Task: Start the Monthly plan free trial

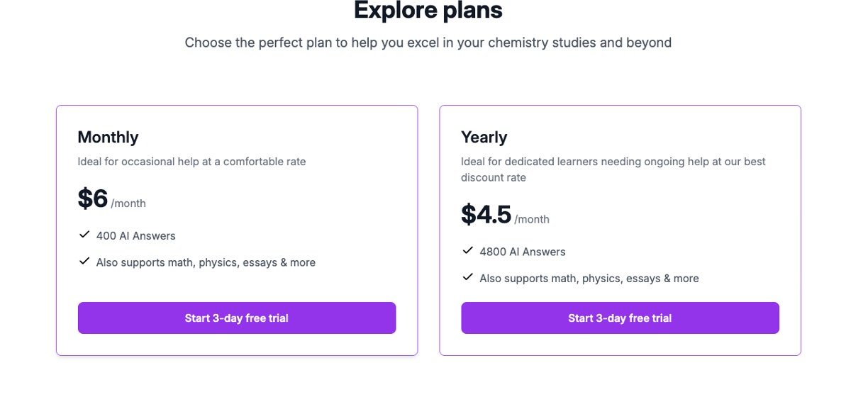Action: [x=236, y=318]
